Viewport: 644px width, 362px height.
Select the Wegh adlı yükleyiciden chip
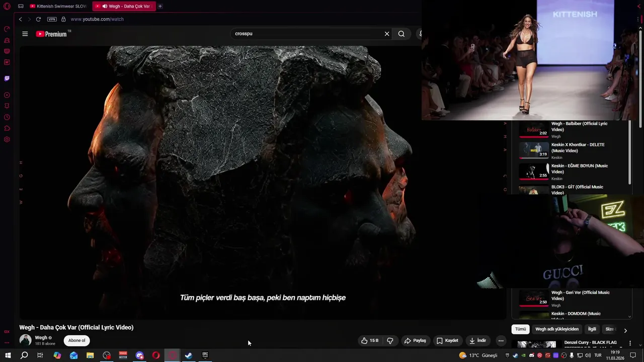coord(557,329)
